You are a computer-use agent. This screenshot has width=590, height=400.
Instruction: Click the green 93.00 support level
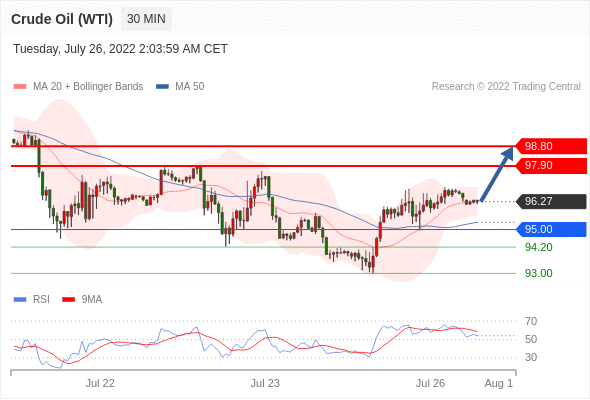pyautogui.click(x=538, y=273)
